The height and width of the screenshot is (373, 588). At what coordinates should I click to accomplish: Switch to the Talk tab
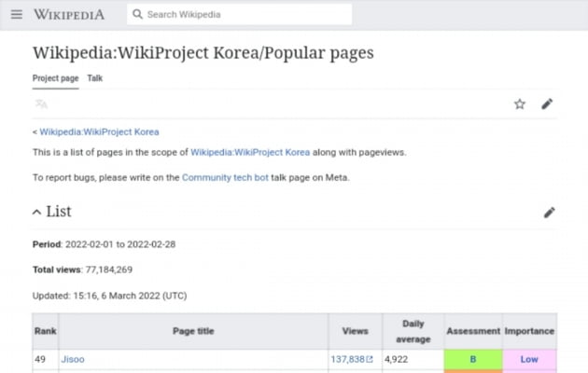click(x=95, y=78)
